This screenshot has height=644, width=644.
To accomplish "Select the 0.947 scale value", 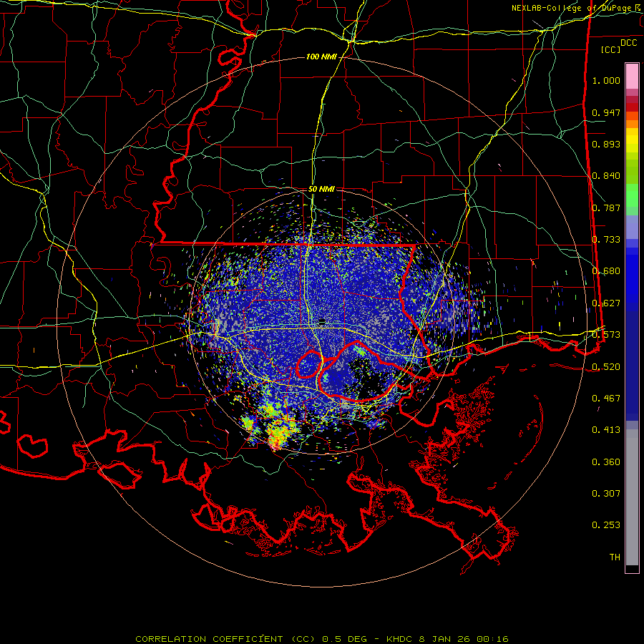I will pyautogui.click(x=606, y=112).
